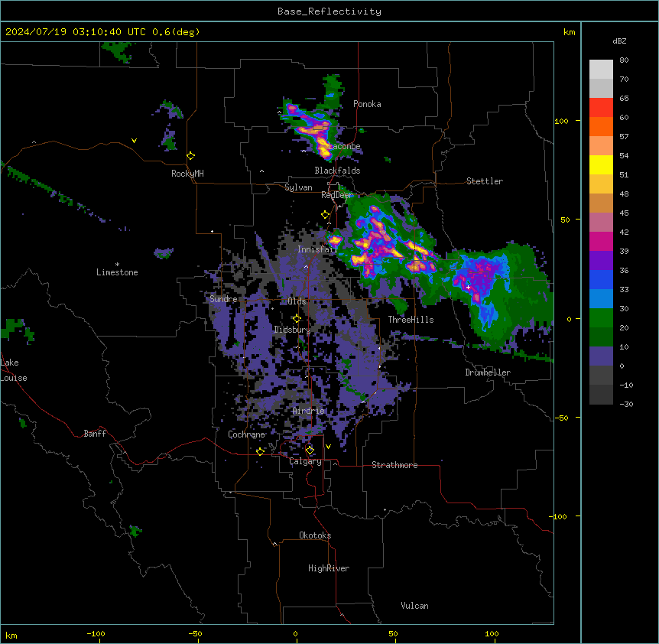This screenshot has width=659, height=644.
Task: Click the Limestone label
Action: click(117, 272)
